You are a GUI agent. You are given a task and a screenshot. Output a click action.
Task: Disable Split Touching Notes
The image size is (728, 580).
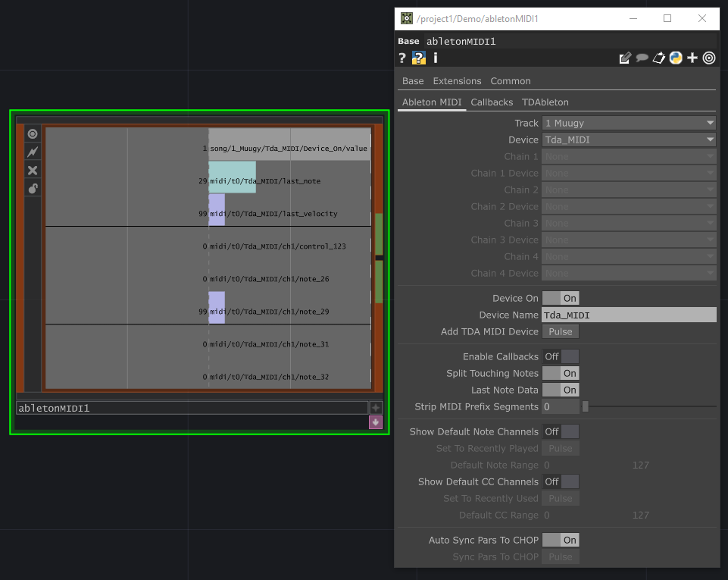point(561,373)
